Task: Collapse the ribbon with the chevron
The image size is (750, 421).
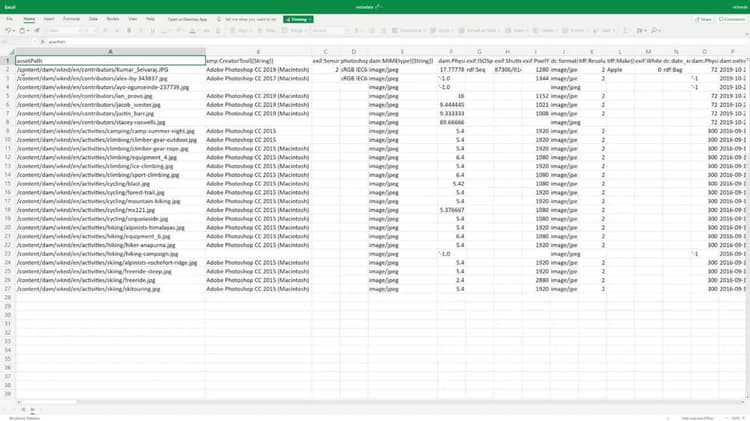Action: pyautogui.click(x=746, y=34)
